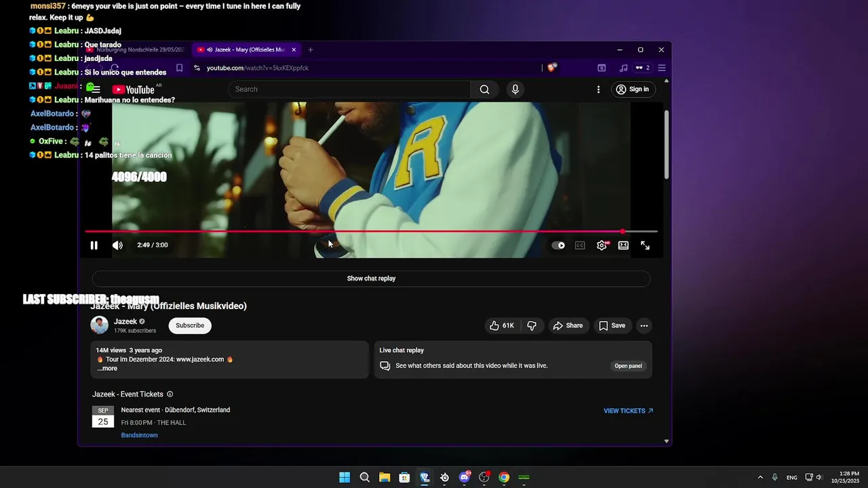868x488 pixels.
Task: Open the www.jazeek.com link in the description
Action: coord(200,359)
